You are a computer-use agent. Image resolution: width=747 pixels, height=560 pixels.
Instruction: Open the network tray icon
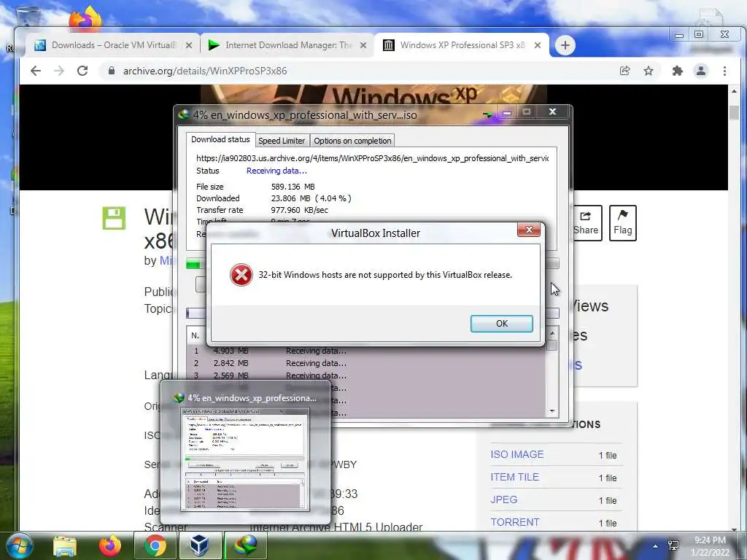pos(673,545)
